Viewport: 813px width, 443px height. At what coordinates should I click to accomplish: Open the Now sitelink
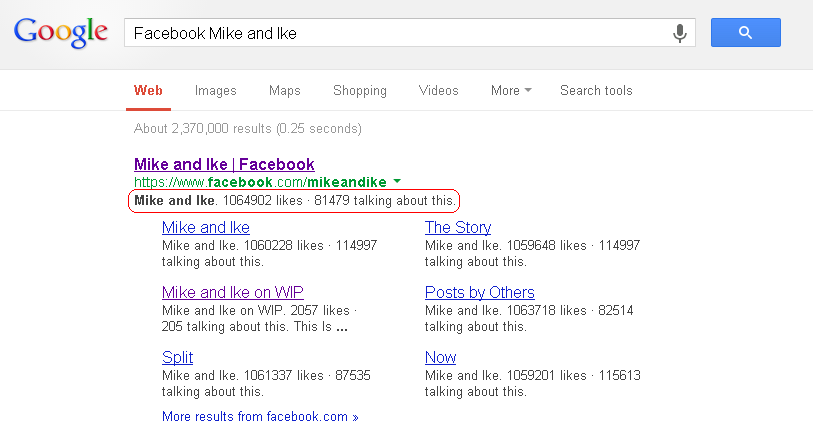tap(441, 357)
